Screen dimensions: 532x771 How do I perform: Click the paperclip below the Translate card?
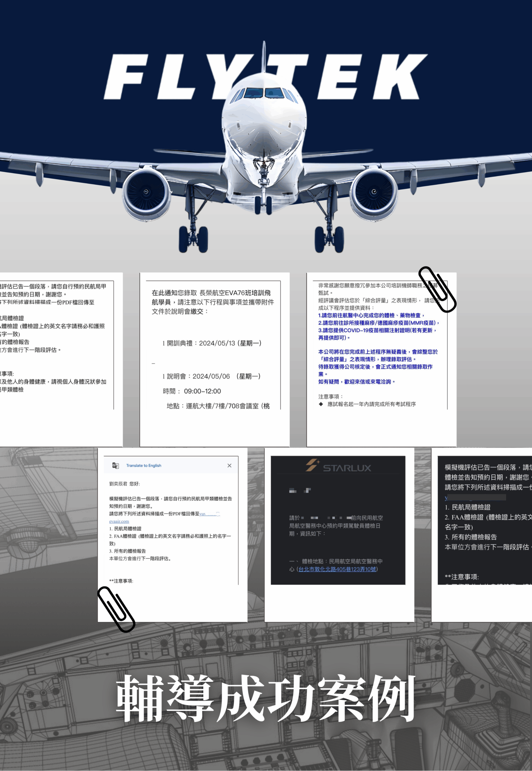(116, 609)
